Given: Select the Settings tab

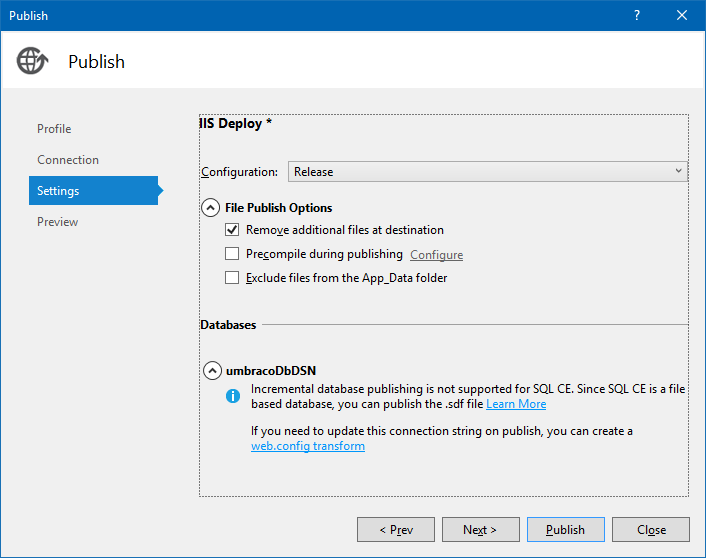Looking at the screenshot, I should [58, 191].
